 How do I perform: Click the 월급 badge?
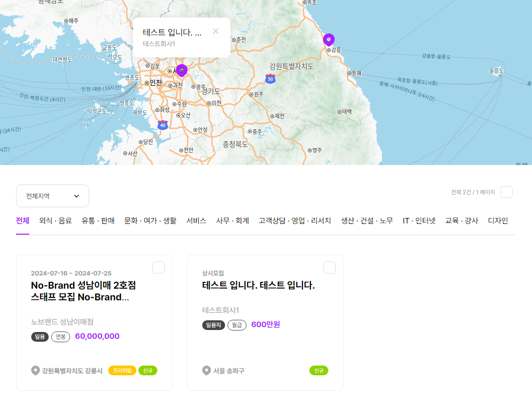click(x=237, y=325)
